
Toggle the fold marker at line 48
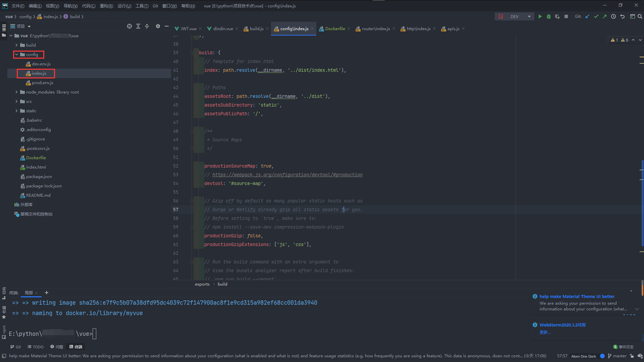(192, 131)
